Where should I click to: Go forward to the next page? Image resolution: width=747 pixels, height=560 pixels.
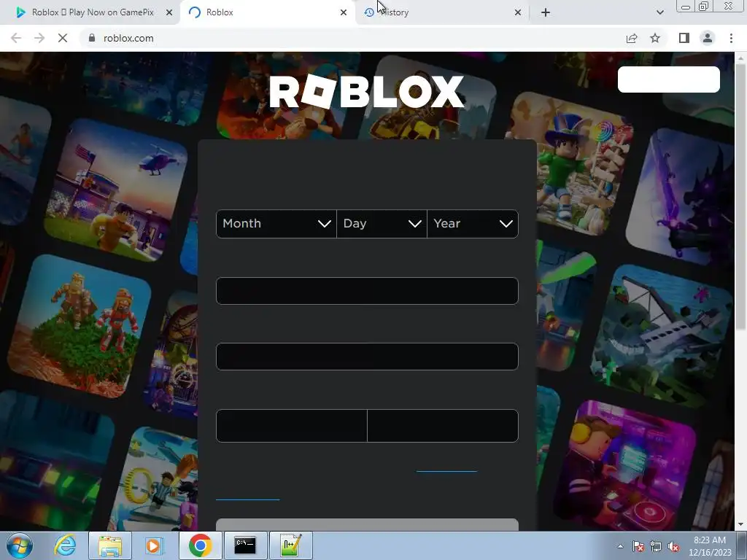[39, 38]
